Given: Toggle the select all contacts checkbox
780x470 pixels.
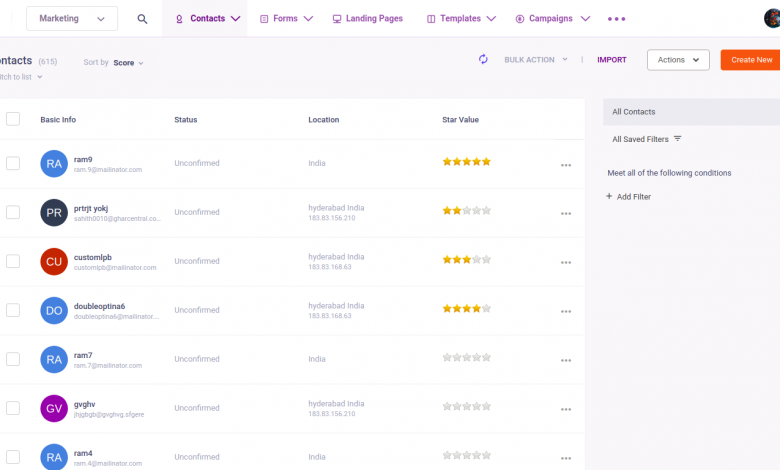Looking at the screenshot, I should [13, 119].
